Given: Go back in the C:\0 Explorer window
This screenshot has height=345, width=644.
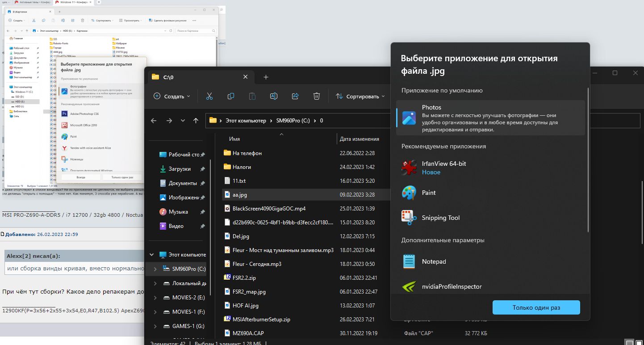Looking at the screenshot, I should click(154, 121).
